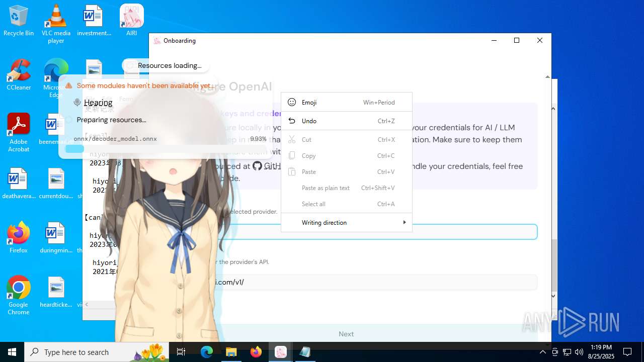This screenshot has width=644, height=362.
Task: Open Google Chrome desktop shortcut
Action: [x=19, y=296]
